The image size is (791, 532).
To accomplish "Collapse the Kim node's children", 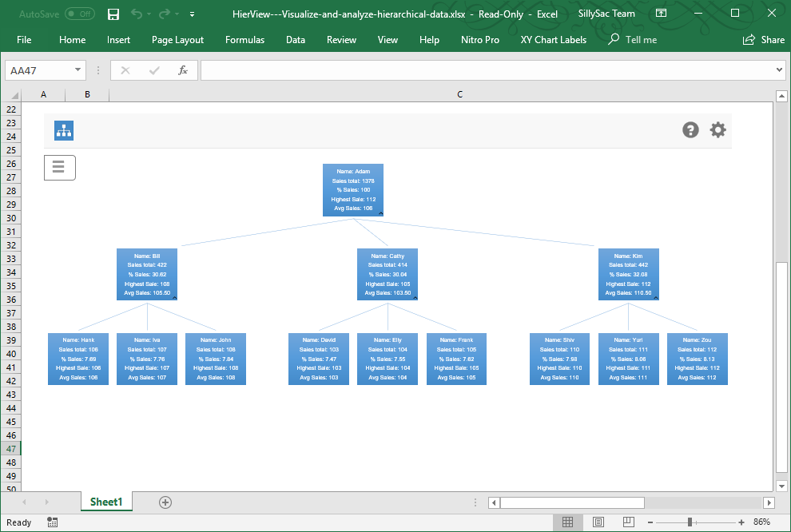I will [x=656, y=297].
